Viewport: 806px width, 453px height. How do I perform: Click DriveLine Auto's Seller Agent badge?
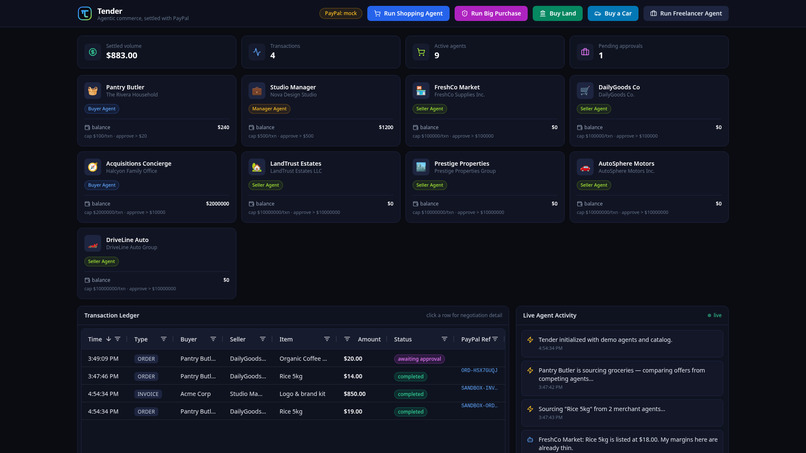[x=101, y=262]
